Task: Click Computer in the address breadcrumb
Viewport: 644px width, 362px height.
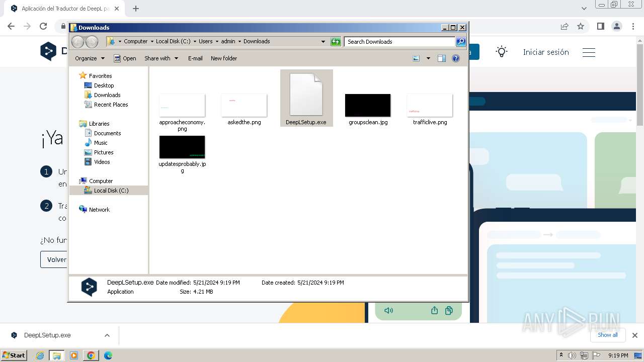Action: pyautogui.click(x=136, y=42)
